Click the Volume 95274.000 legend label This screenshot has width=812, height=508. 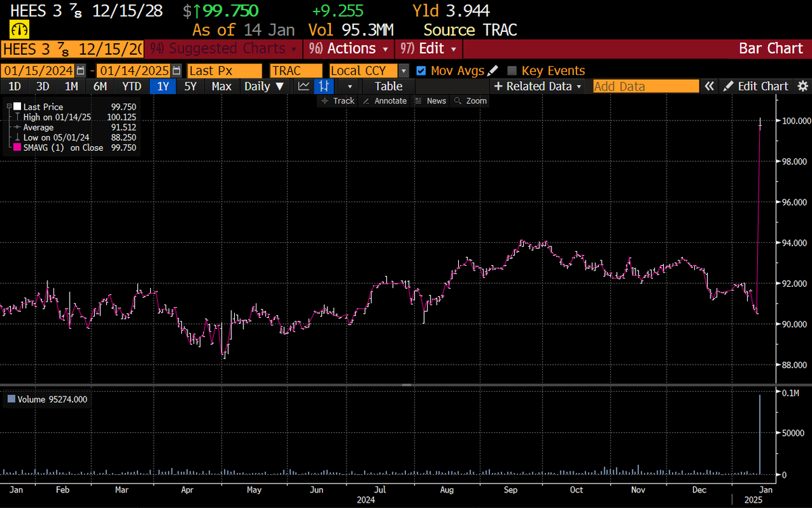(52, 399)
